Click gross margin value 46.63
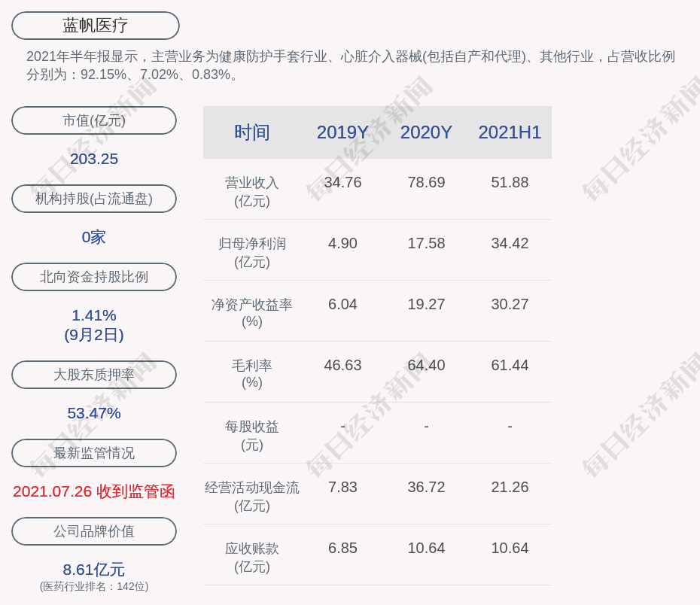This screenshot has height=605, width=700. point(342,366)
